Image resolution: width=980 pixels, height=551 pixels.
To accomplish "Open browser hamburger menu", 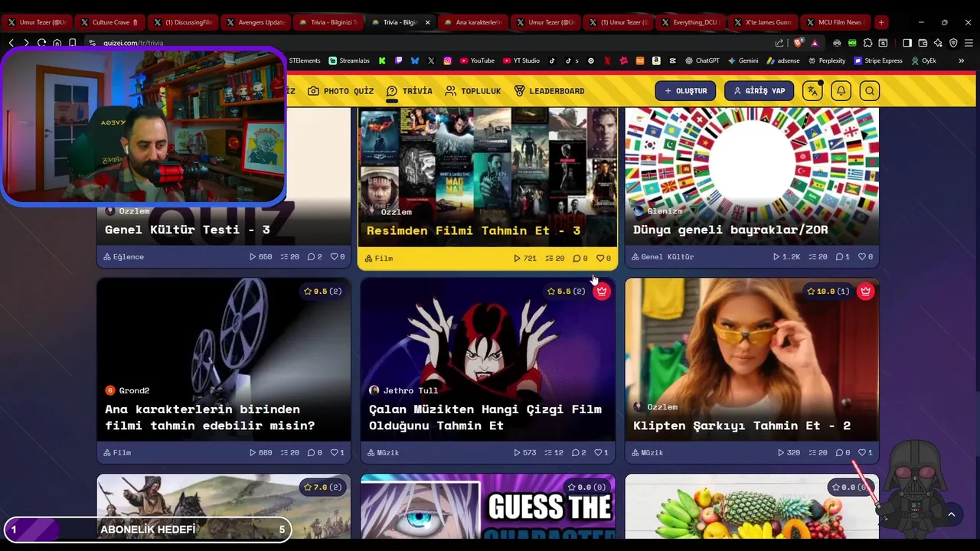I will pyautogui.click(x=969, y=43).
